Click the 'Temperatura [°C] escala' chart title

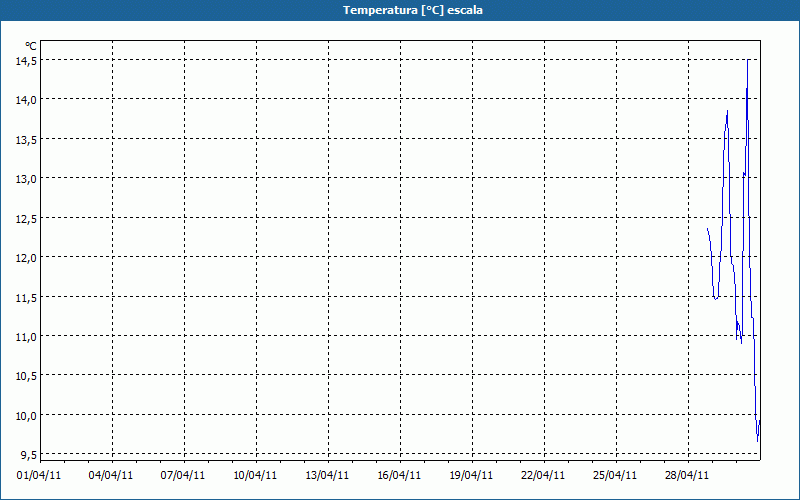(x=413, y=10)
